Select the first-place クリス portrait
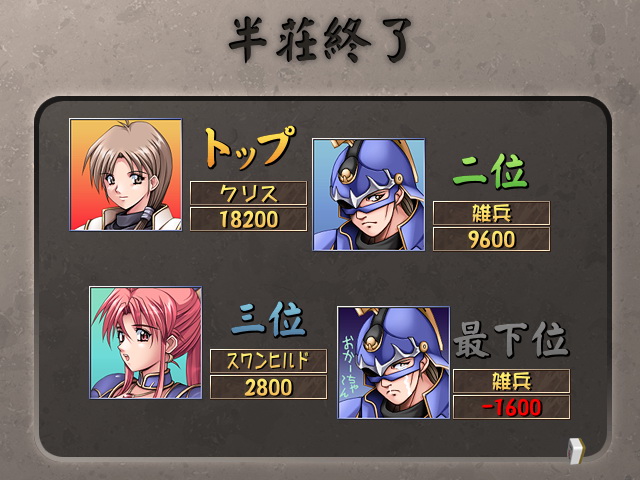Image resolution: width=640 pixels, height=480 pixels. point(126,175)
